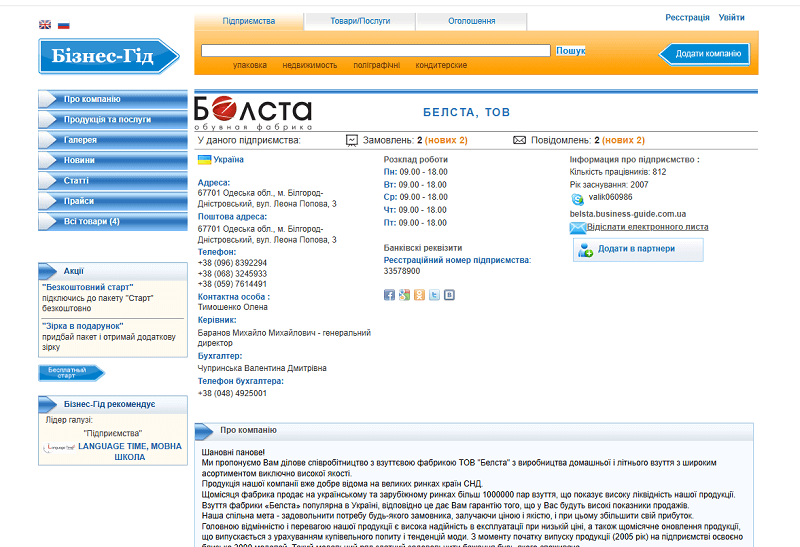
Task: Click the Ukraine flag icon
Action: [x=204, y=160]
